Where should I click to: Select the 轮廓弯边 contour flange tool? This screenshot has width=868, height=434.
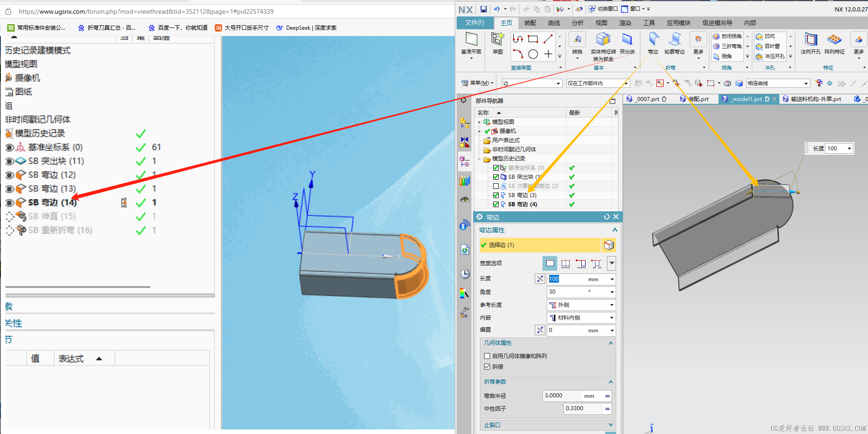click(674, 42)
